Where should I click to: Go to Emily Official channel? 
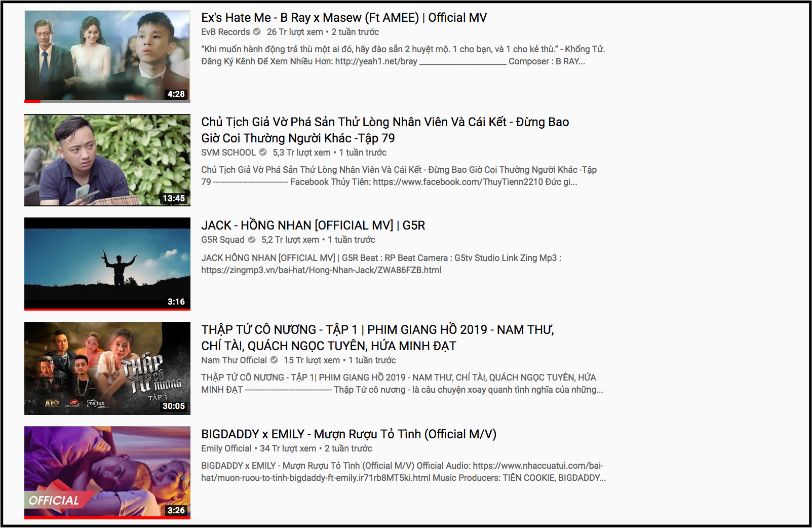click(x=226, y=448)
